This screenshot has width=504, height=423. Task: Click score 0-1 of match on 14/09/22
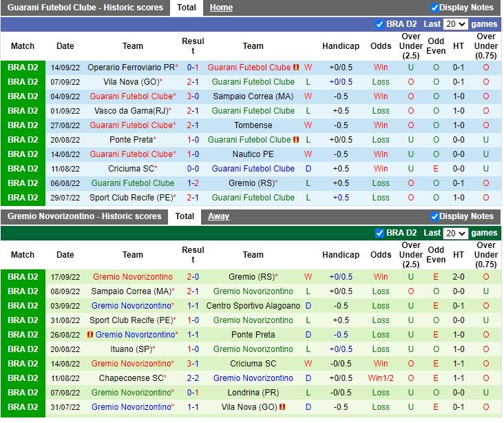coord(193,68)
